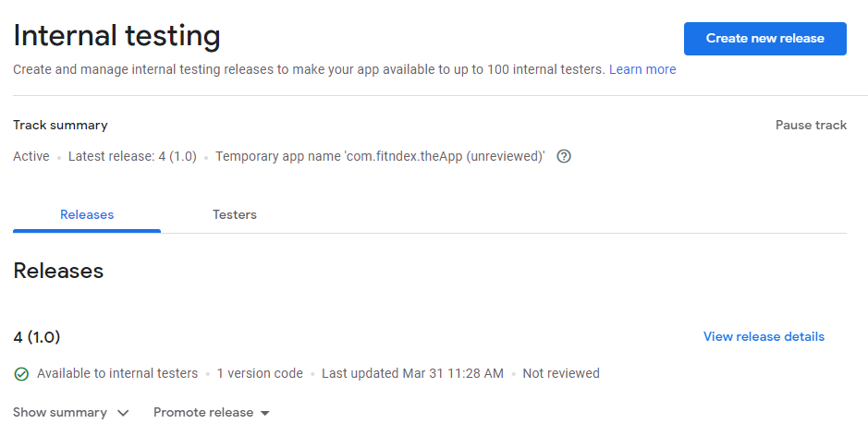Viewport: 868px width, 448px height.
Task: Click the help question mark icon
Action: point(564,156)
